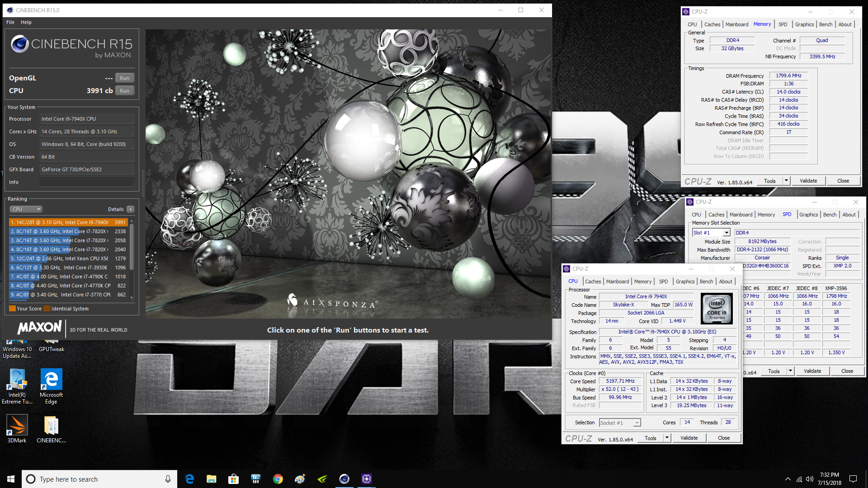The height and width of the screenshot is (488, 868).
Task: Expand Tools dropdown arrow in top CPU-Z window
Action: click(x=786, y=181)
